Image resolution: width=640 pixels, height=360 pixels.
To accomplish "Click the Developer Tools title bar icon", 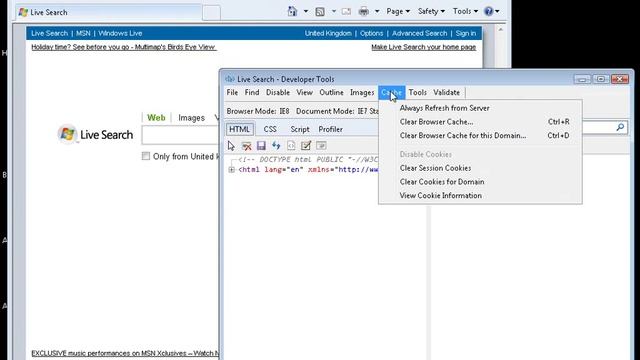I will [x=230, y=79].
